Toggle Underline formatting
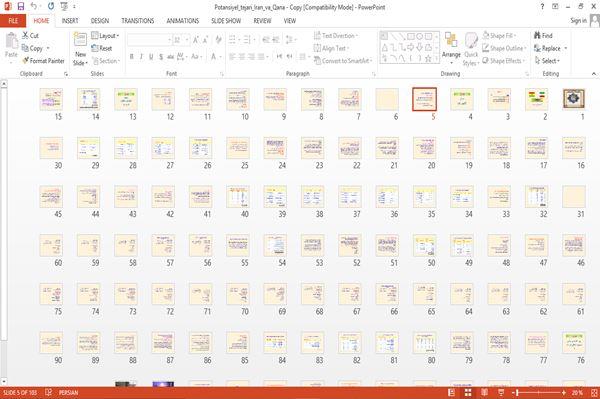The height and width of the screenshot is (399, 600). click(x=151, y=57)
